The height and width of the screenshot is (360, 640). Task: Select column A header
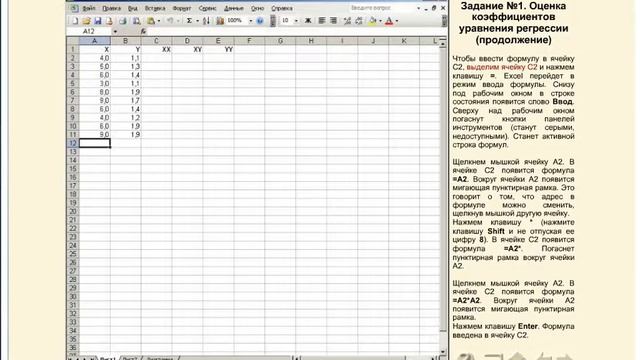click(x=94, y=41)
